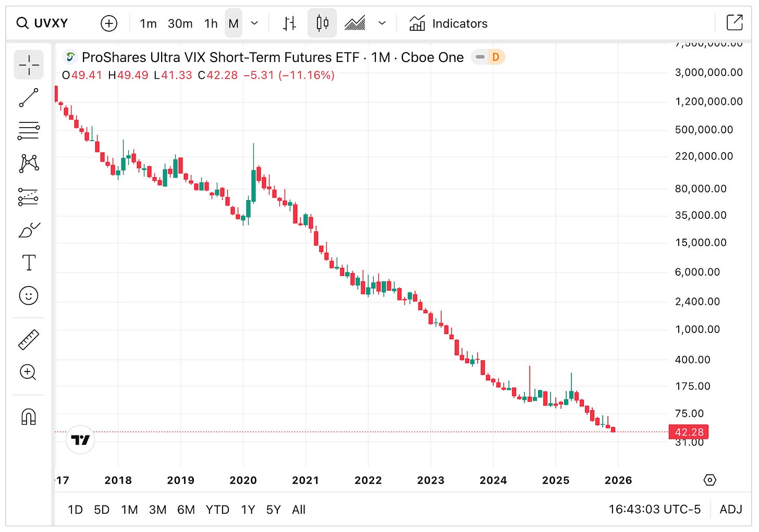This screenshot has width=759, height=532.
Task: Click the TradingView logo
Action: tap(80, 440)
